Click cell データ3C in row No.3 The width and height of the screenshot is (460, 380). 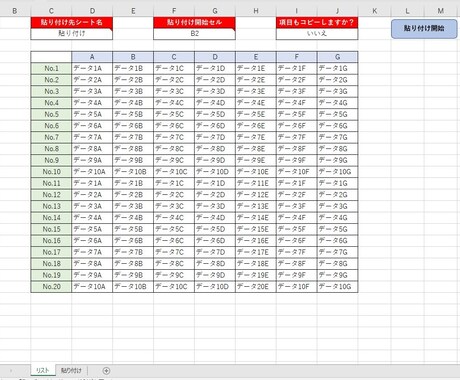(174, 91)
